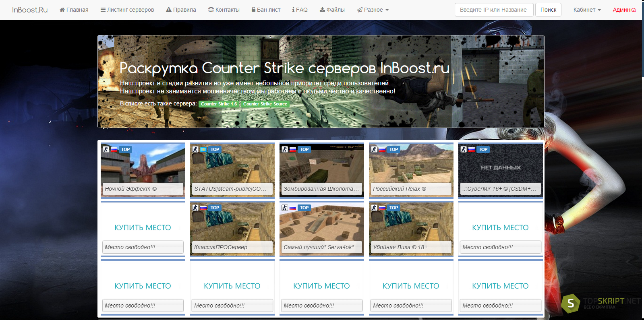644x320 pixels.
Task: Click the TOP badge on Зомбированная Школота card
Action: (x=304, y=149)
